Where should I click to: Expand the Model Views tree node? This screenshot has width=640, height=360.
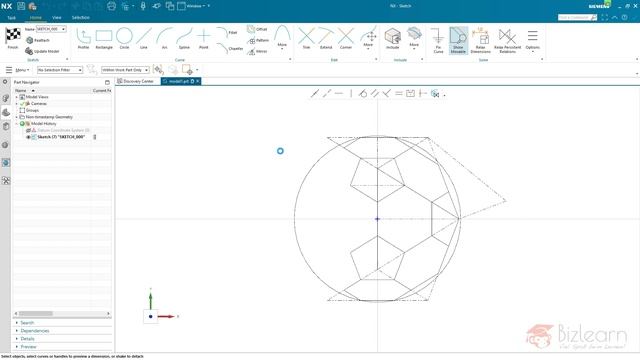(x=17, y=97)
